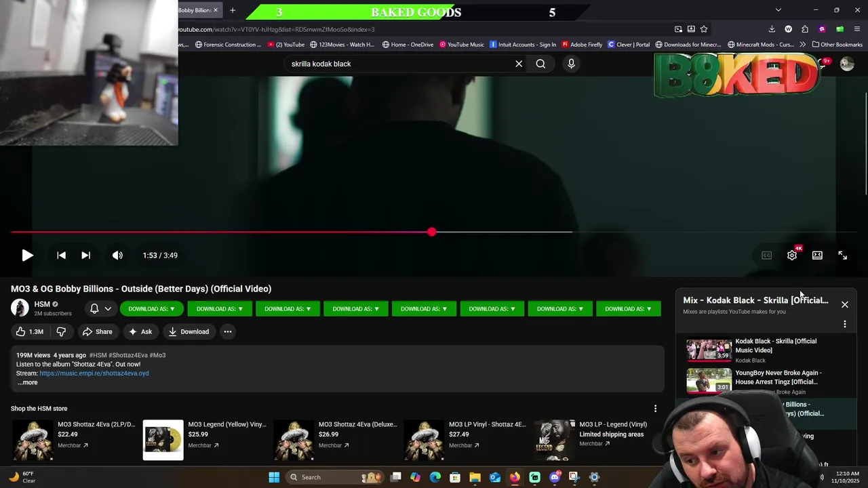Open Discord from the taskbar
This screenshot has width=868, height=488.
click(555, 477)
